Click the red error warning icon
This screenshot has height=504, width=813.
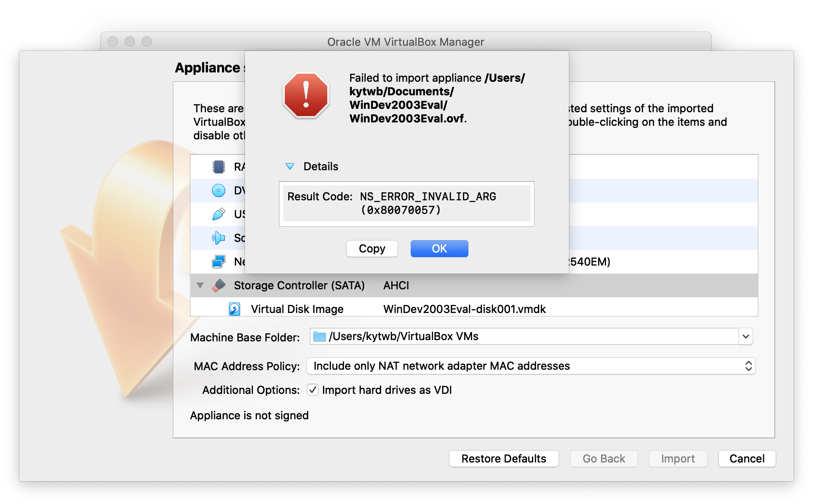pyautogui.click(x=306, y=95)
